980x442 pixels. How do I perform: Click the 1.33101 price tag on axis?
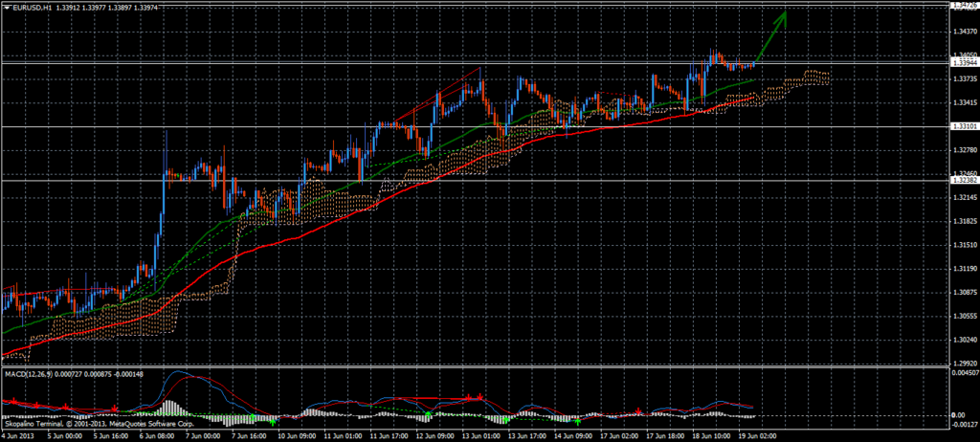point(964,126)
